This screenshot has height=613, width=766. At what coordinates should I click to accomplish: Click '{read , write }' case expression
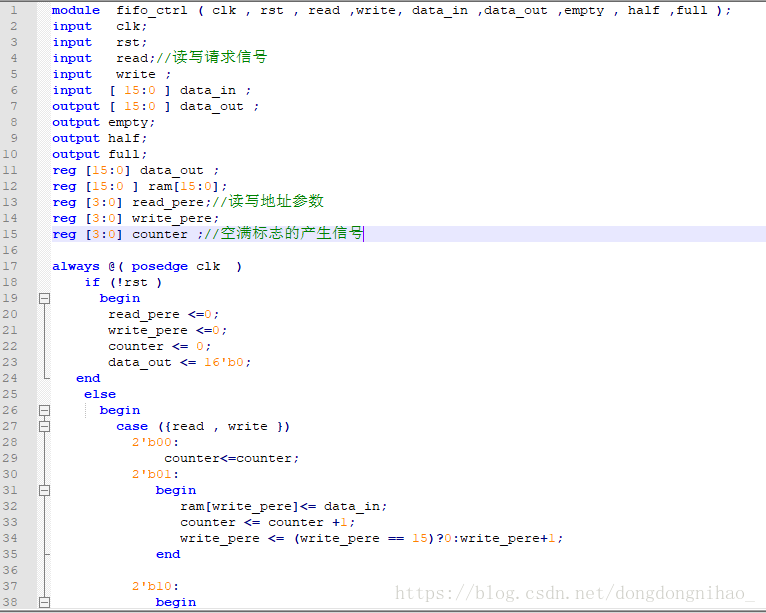pyautogui.click(x=224, y=426)
